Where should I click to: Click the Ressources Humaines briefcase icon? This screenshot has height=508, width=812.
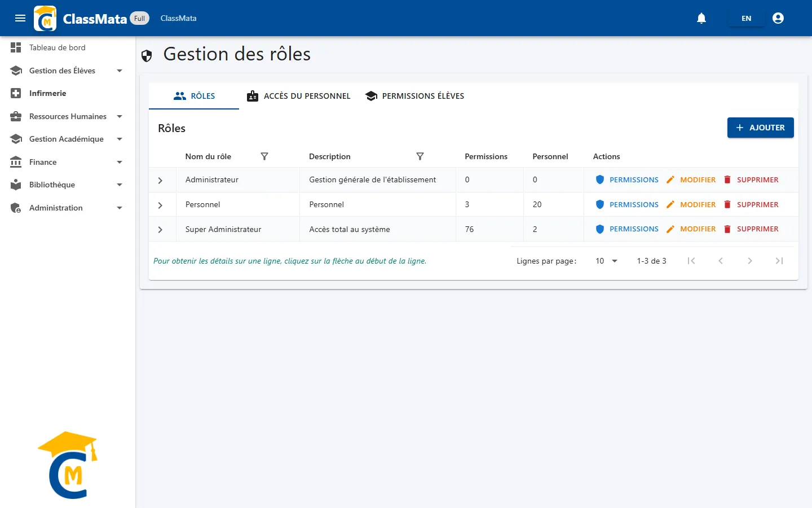(16, 116)
